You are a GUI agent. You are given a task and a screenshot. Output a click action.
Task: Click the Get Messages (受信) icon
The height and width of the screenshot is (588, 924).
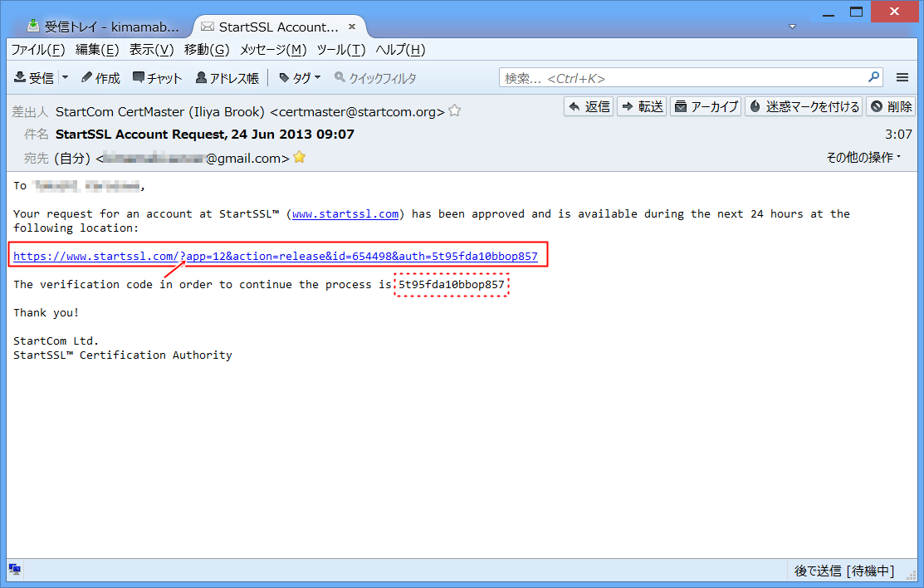(21, 78)
